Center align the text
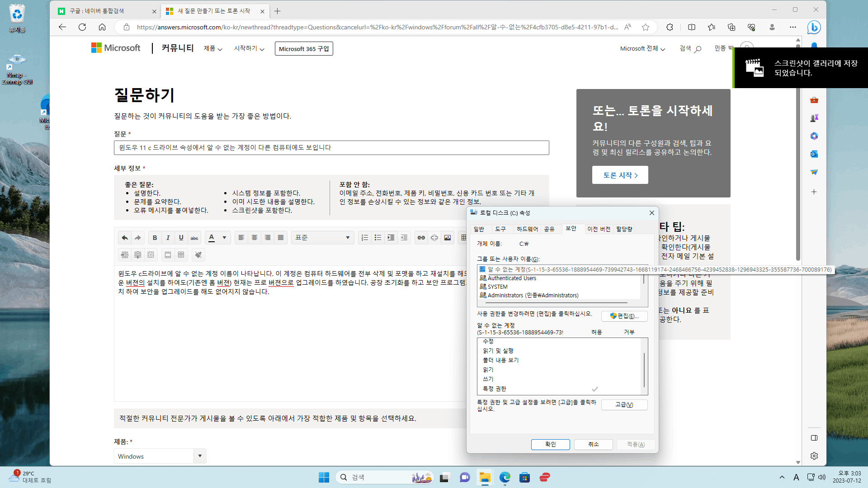The image size is (868, 488). coord(255,238)
